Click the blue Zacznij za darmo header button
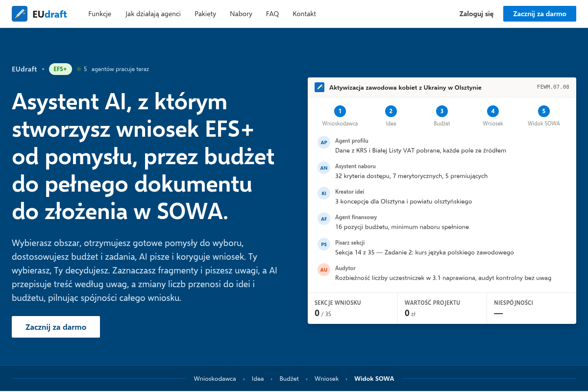588x392 pixels. tap(539, 14)
